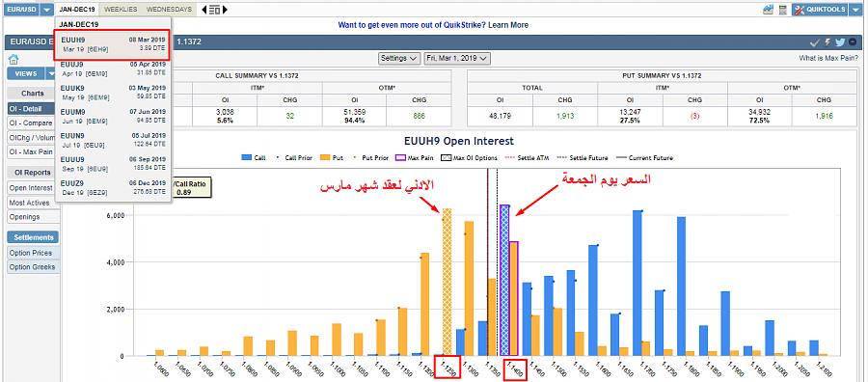This screenshot has height=382, width=868.
Task: Toggle Max Pain in the chart legend
Action: pos(415,158)
